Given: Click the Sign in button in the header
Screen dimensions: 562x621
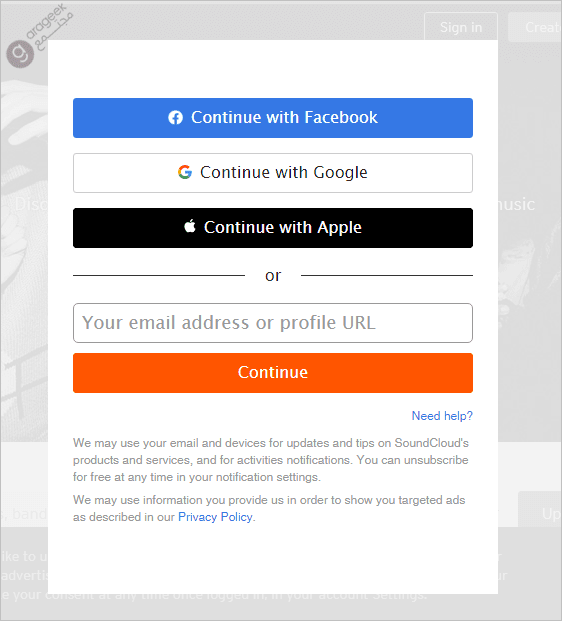Looking at the screenshot, I should point(461,27).
